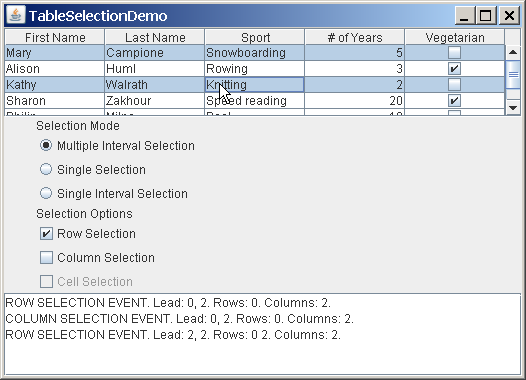Check Mary's Vegetarian checkbox

(x=455, y=53)
